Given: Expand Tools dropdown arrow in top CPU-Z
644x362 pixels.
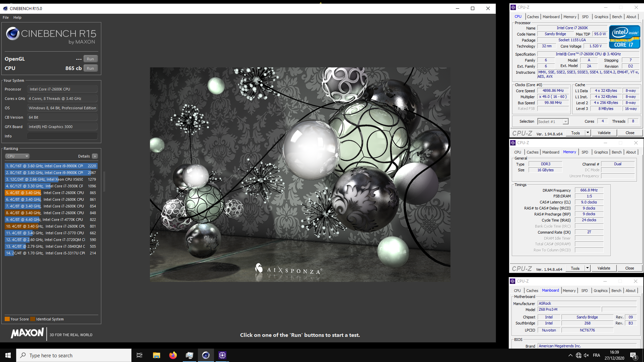Looking at the screenshot, I should [588, 133].
